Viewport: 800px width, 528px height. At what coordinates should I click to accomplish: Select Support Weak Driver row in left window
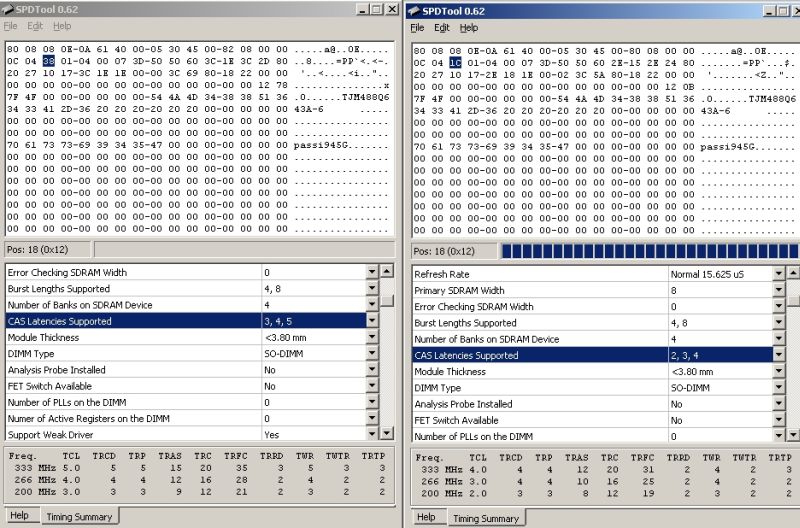[186, 434]
